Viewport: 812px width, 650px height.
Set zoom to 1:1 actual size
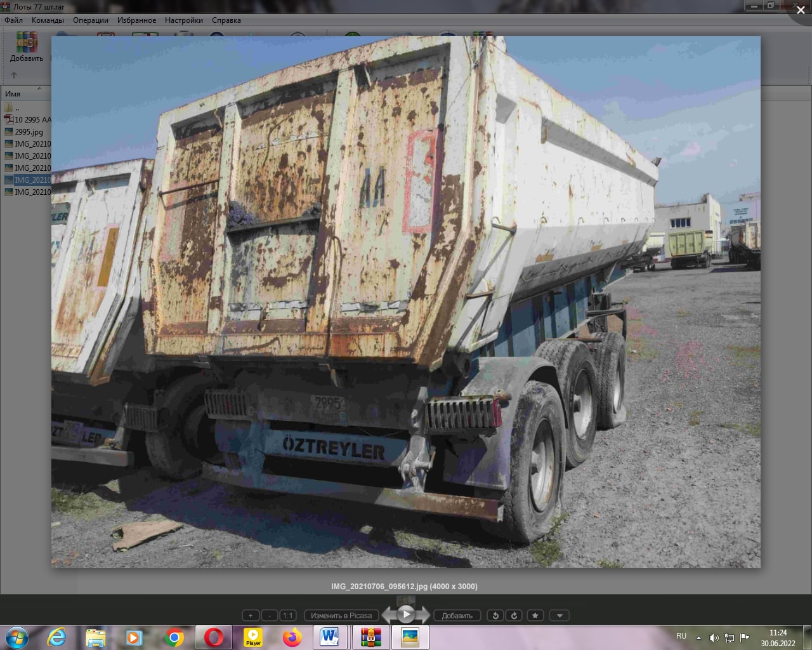(288, 615)
